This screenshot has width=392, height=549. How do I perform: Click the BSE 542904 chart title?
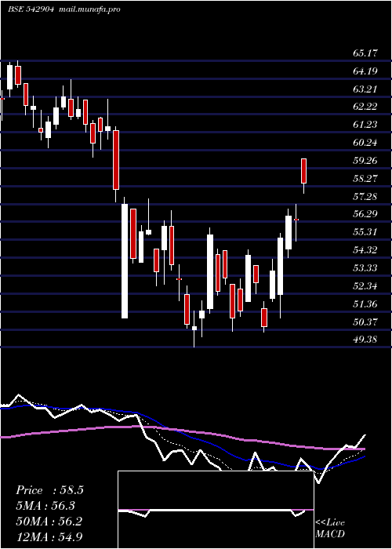coord(31,9)
